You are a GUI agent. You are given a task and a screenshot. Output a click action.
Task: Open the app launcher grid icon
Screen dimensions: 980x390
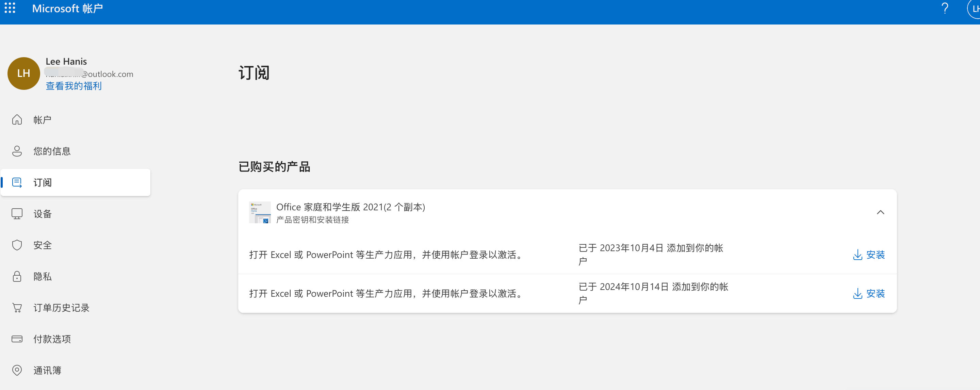[10, 8]
